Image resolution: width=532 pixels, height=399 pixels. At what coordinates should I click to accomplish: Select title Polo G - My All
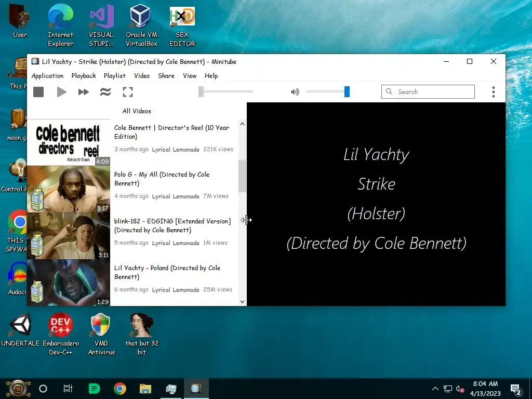[162, 179]
